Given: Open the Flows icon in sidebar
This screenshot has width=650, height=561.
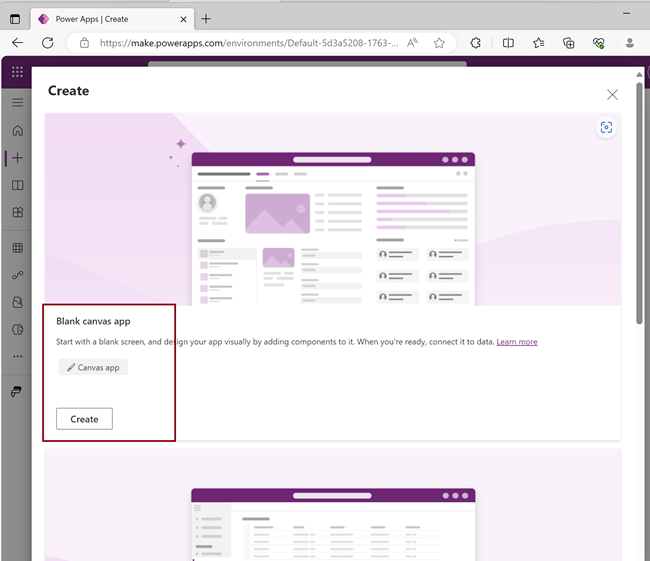Looking at the screenshot, I should (x=17, y=275).
